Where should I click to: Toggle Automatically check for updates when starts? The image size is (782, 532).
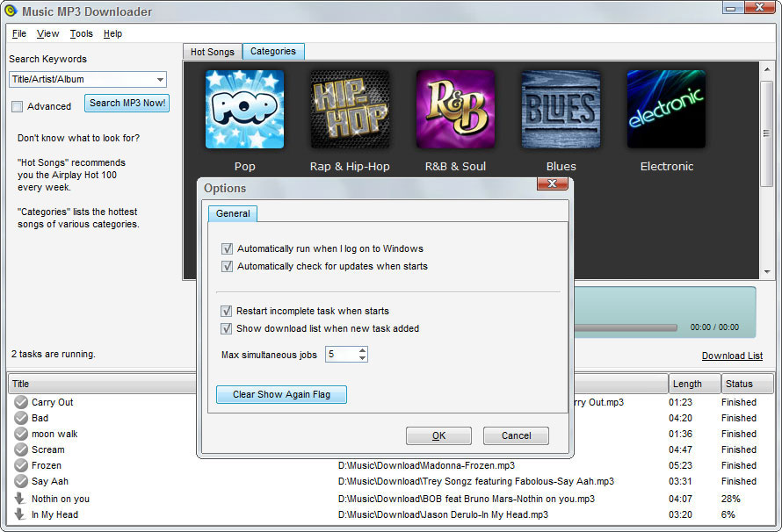click(227, 266)
